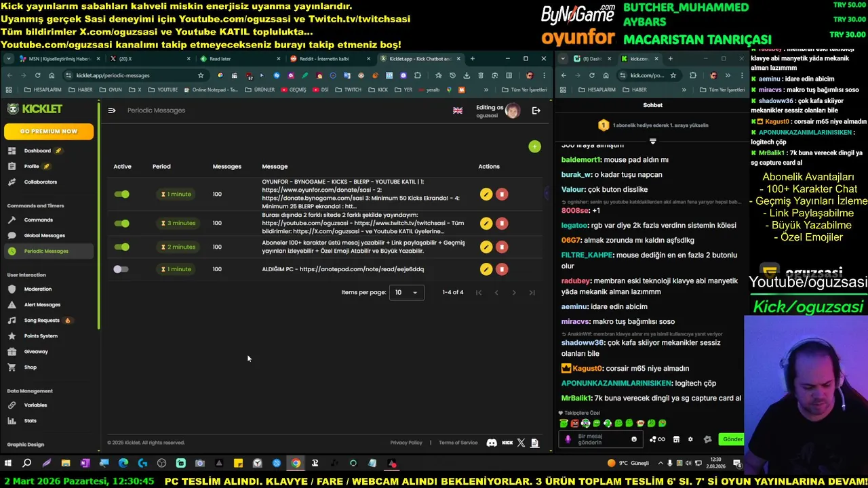Open Discord icon in footer

(x=492, y=443)
